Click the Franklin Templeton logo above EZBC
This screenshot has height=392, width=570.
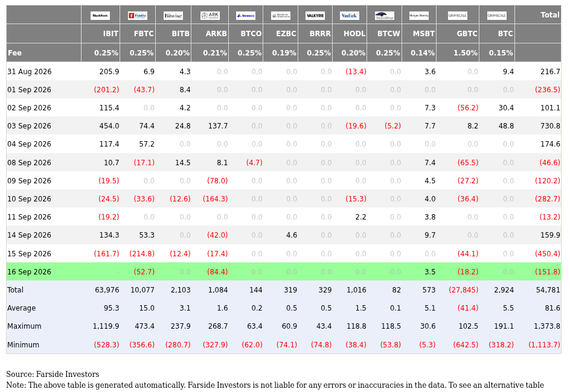click(281, 16)
